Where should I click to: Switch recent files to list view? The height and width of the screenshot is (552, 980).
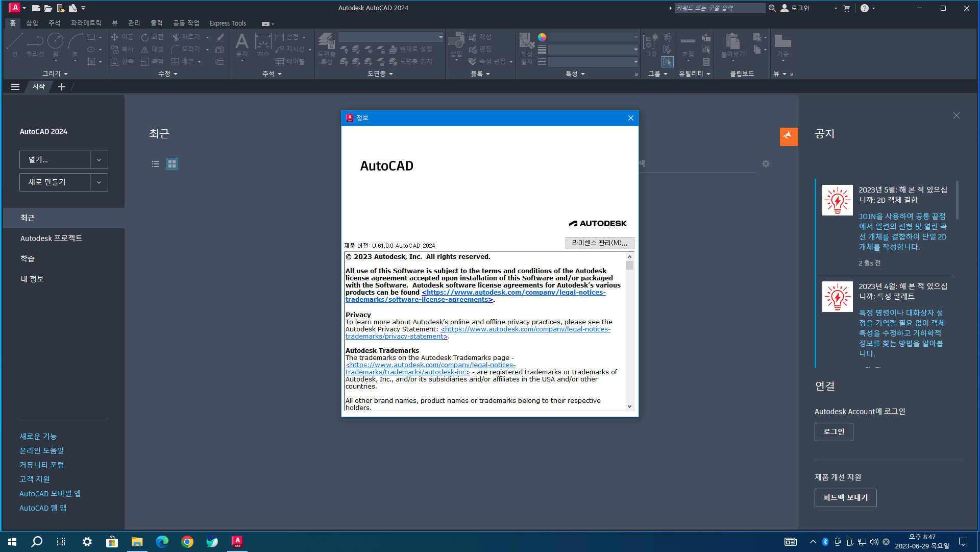(156, 164)
